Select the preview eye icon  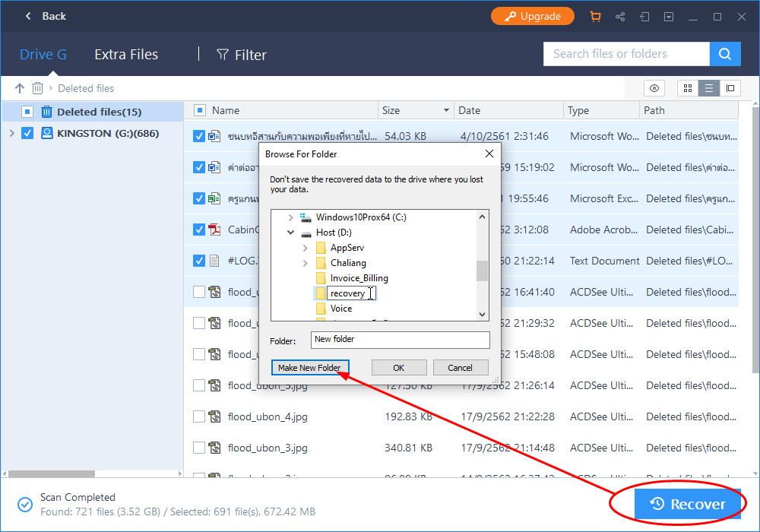click(654, 88)
